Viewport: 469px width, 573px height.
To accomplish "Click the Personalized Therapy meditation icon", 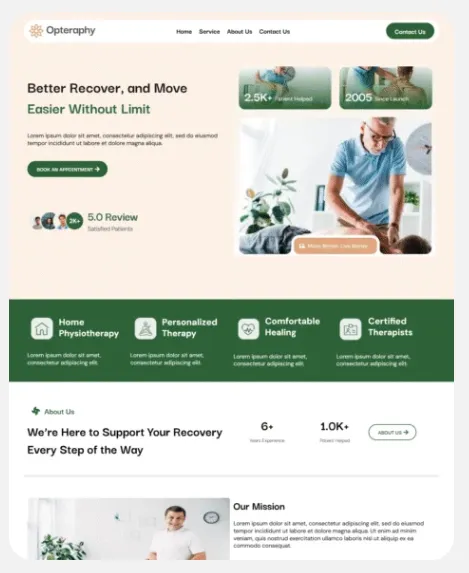I will click(x=145, y=328).
